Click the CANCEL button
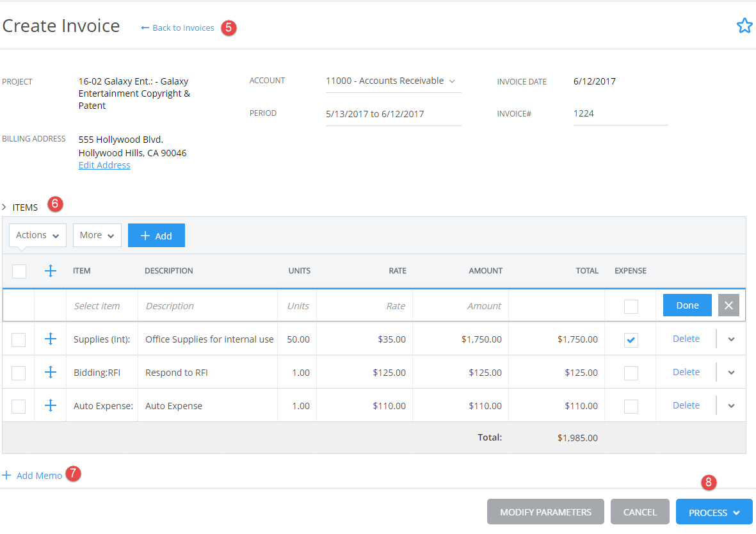This screenshot has width=756, height=534. pyautogui.click(x=639, y=512)
